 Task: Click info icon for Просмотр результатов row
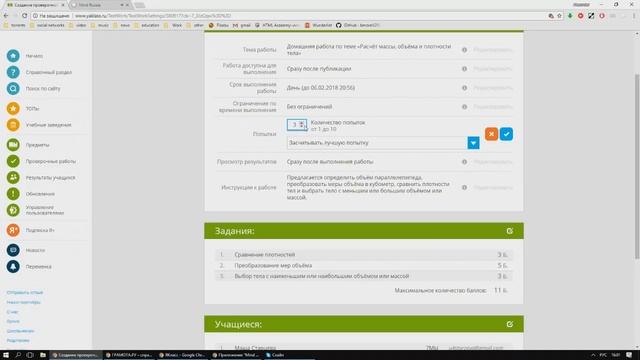pos(464,162)
